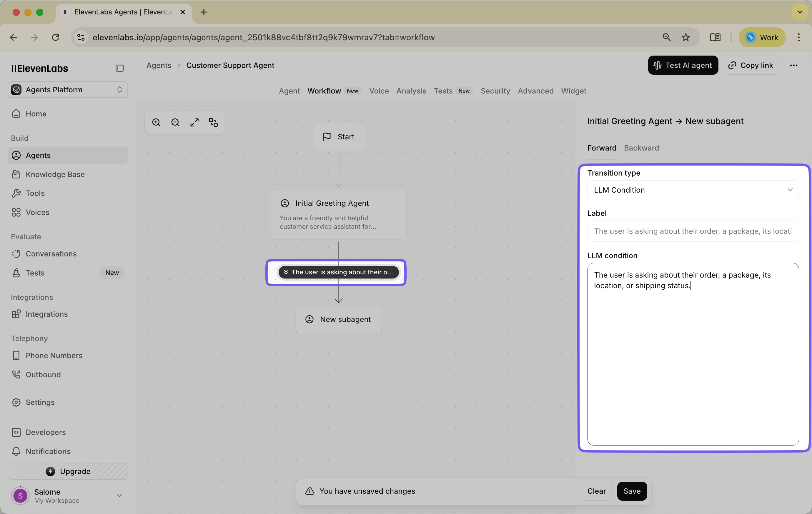This screenshot has width=812, height=514.
Task: Zoom out of the workflow canvas
Action: click(x=175, y=122)
